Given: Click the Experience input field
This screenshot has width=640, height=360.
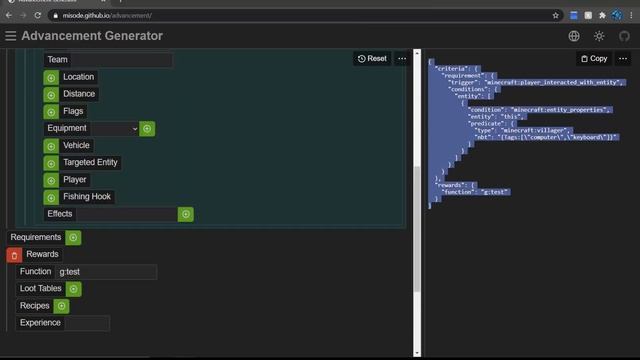Looking at the screenshot, I should point(87,323).
